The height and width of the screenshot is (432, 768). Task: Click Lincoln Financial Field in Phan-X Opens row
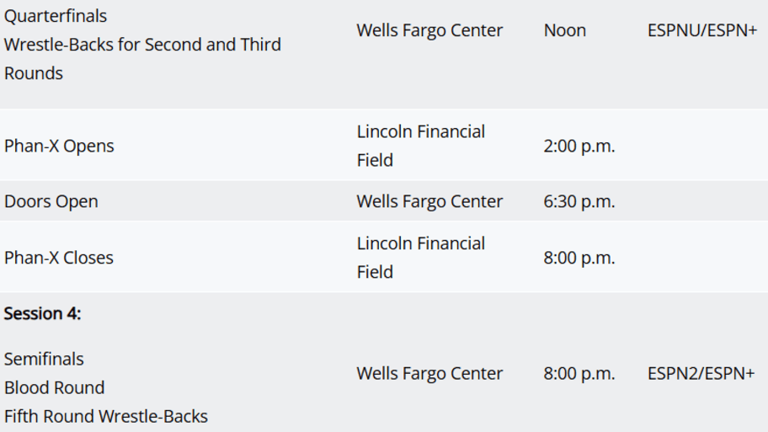(420, 146)
